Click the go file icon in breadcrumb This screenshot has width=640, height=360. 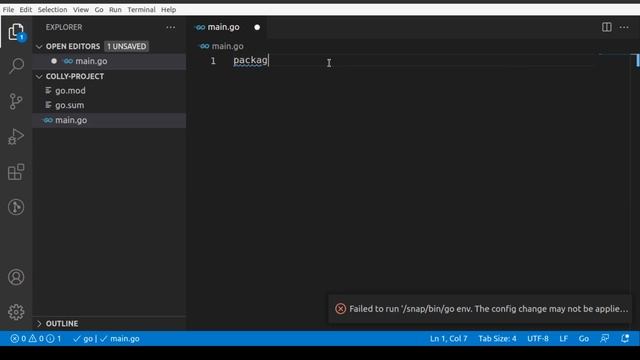tap(204, 46)
